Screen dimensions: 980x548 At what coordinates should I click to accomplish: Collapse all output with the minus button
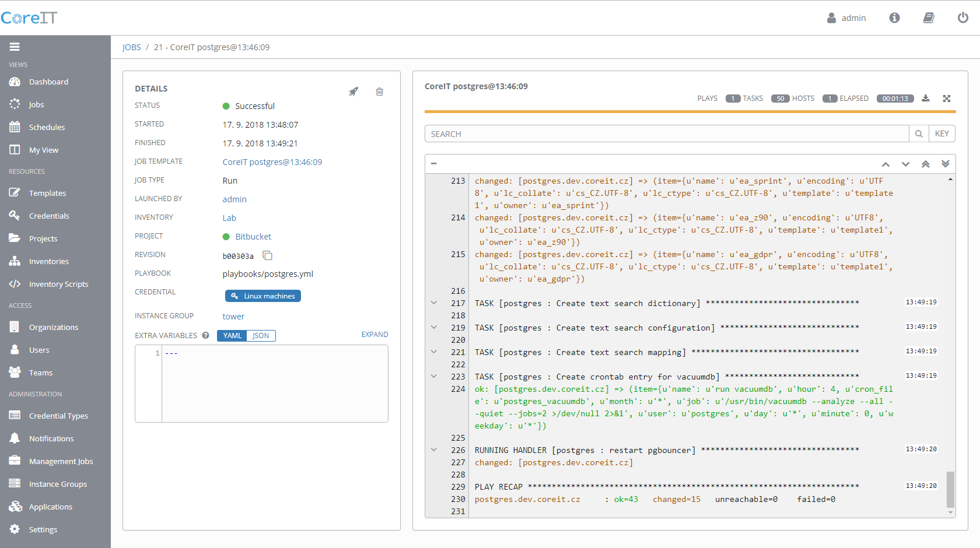pos(434,164)
